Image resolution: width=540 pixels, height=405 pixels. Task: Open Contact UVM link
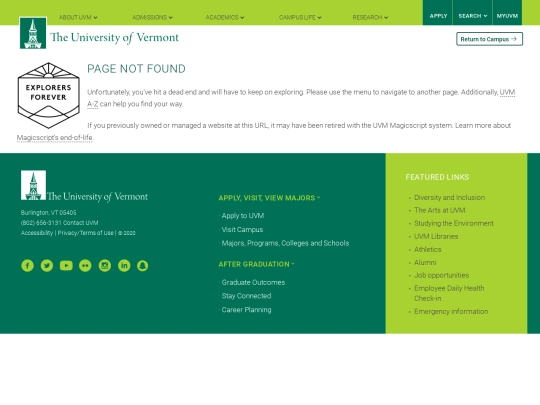pos(81,223)
